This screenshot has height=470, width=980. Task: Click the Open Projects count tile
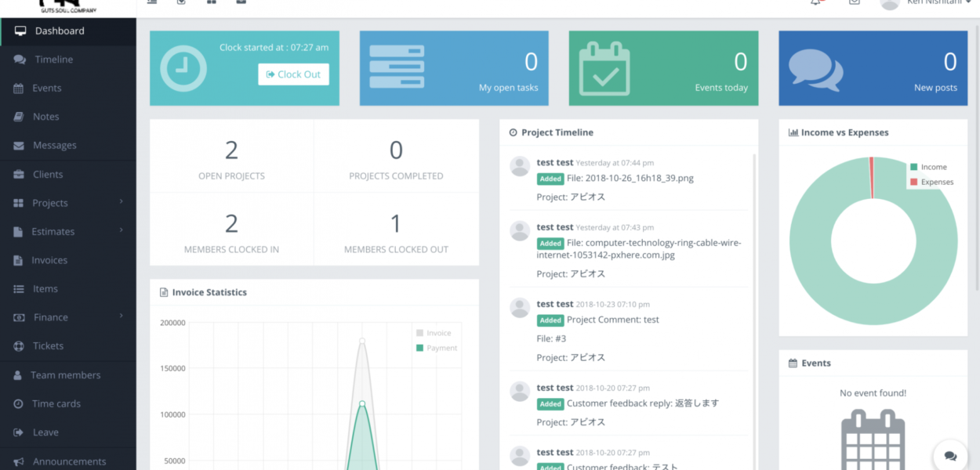pyautogui.click(x=231, y=157)
